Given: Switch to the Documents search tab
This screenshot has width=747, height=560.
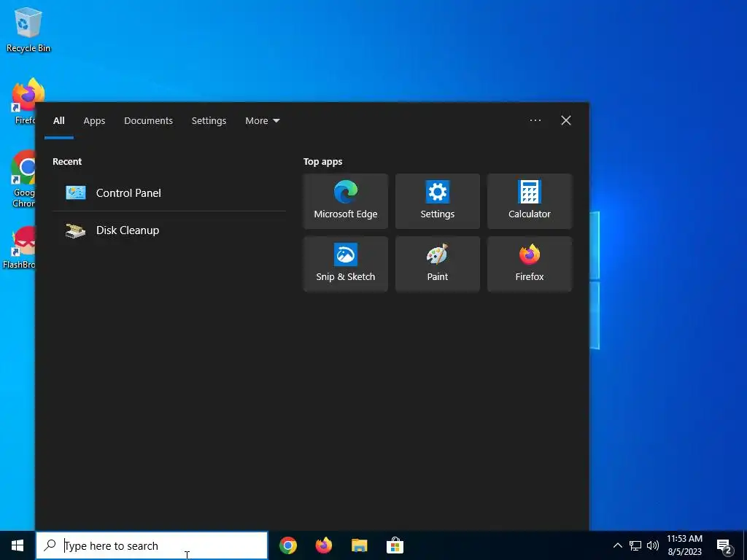Looking at the screenshot, I should pyautogui.click(x=149, y=121).
